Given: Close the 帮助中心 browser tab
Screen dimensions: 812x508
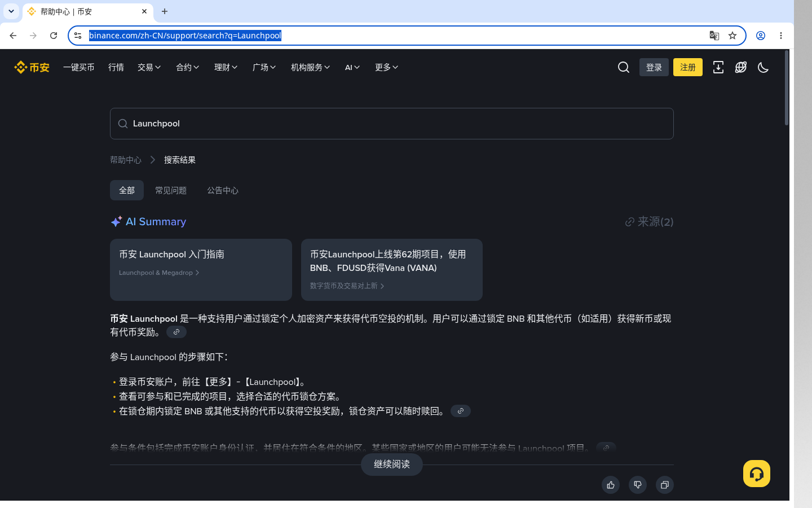Looking at the screenshot, I should pos(144,11).
